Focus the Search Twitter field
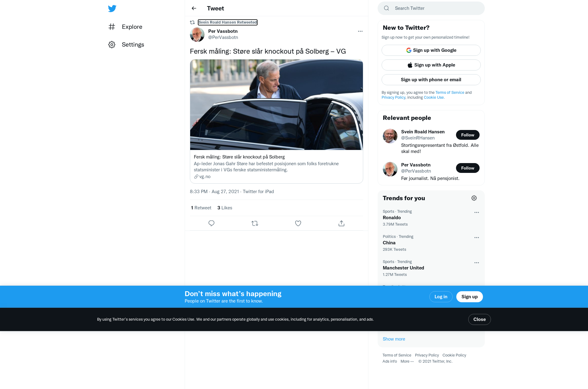 point(431,8)
